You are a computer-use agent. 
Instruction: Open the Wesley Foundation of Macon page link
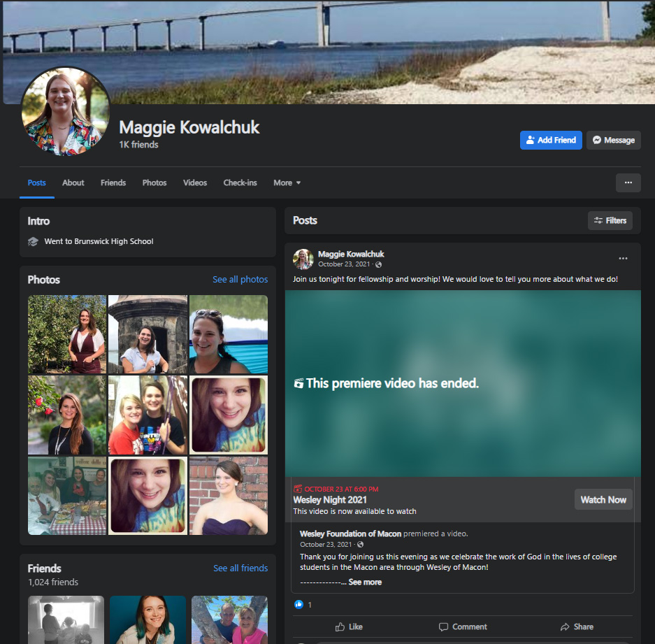point(350,534)
